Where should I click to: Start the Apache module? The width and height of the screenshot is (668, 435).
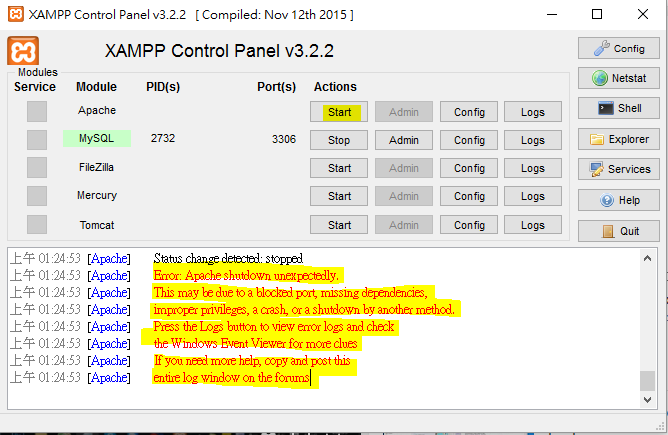pos(339,112)
